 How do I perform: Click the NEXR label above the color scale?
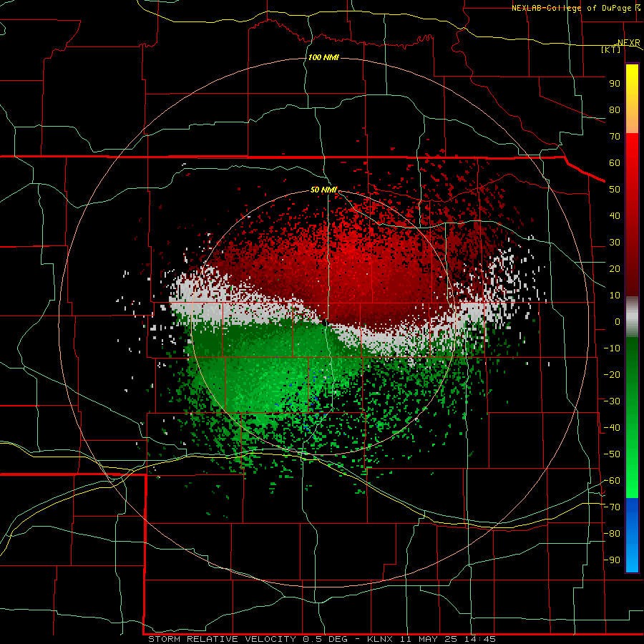[x=629, y=43]
